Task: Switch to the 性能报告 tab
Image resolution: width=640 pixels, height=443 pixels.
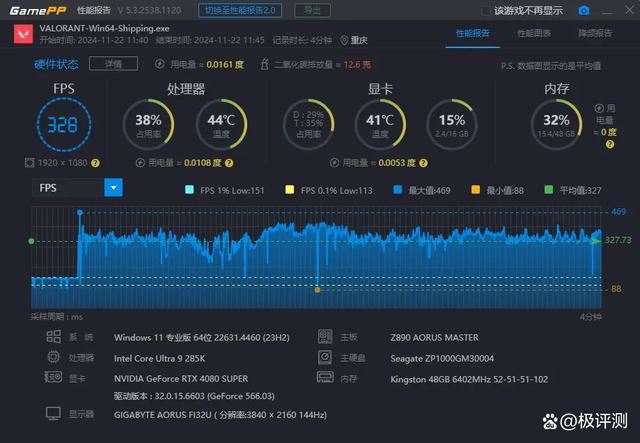Action: pos(473,33)
